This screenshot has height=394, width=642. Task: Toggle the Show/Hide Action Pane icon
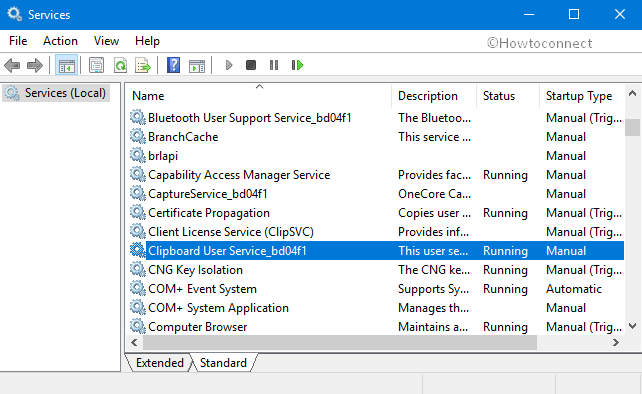(x=197, y=66)
